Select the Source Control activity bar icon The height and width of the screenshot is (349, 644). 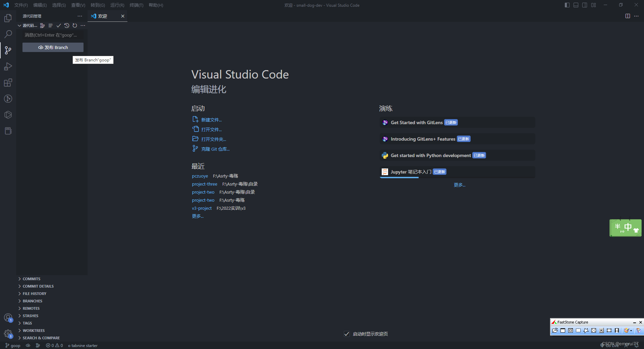click(8, 50)
